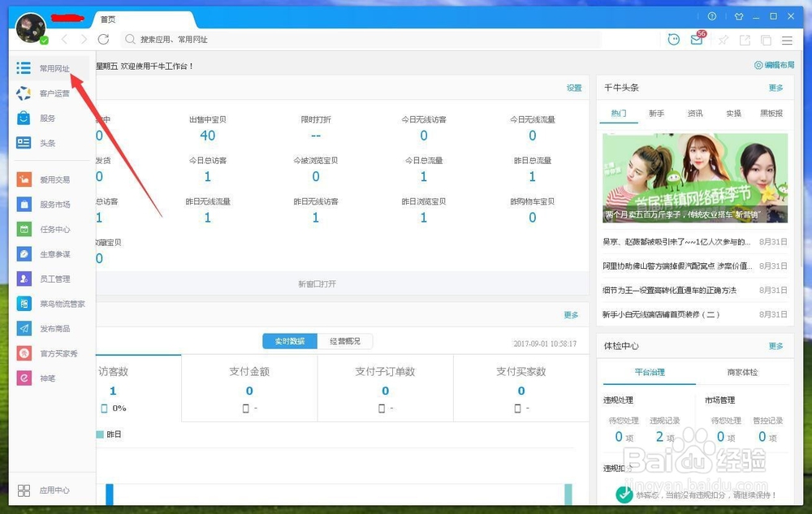This screenshot has height=514, width=812.
Task: Refresh the page with reload icon
Action: coord(104,39)
